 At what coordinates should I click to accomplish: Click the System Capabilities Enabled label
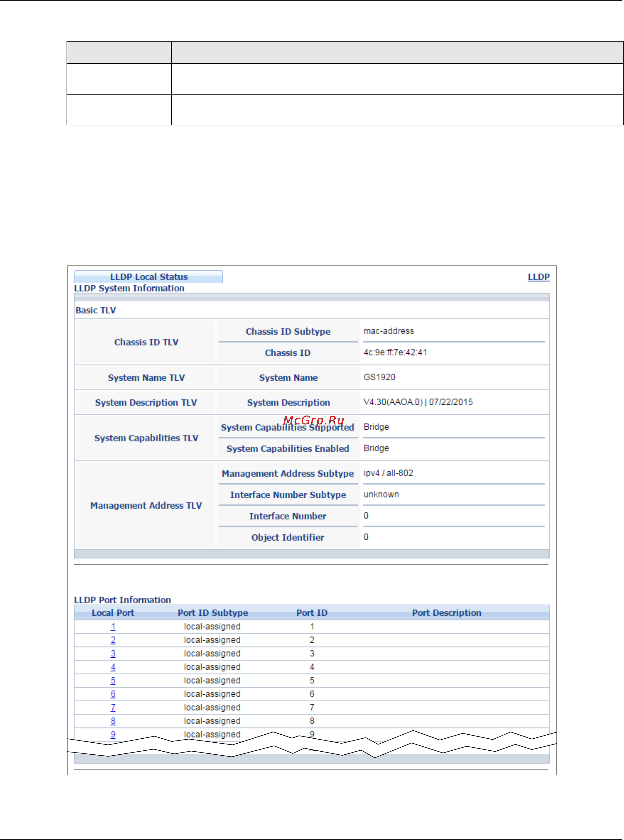tap(288, 448)
